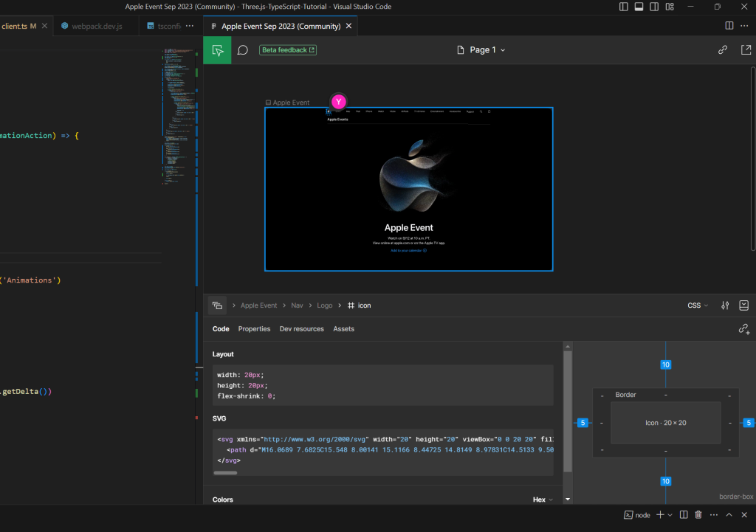
Task: Open the CSS language dropdown
Action: point(698,305)
